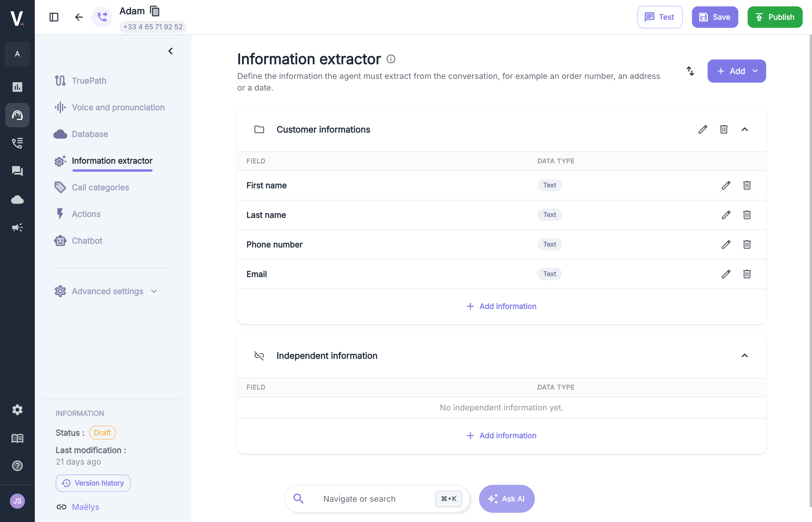Collapse the Independent information section
Image resolution: width=812 pixels, height=522 pixels.
pyautogui.click(x=744, y=355)
